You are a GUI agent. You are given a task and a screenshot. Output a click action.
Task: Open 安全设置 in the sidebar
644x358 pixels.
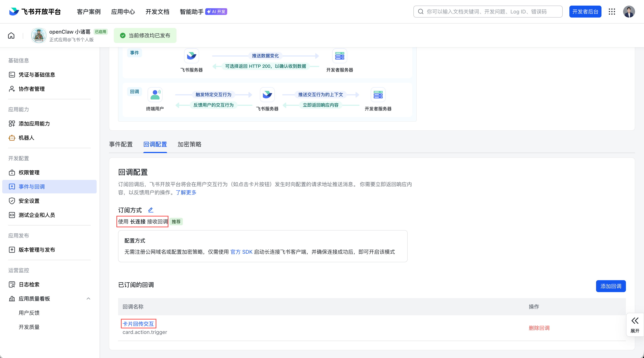(x=29, y=201)
